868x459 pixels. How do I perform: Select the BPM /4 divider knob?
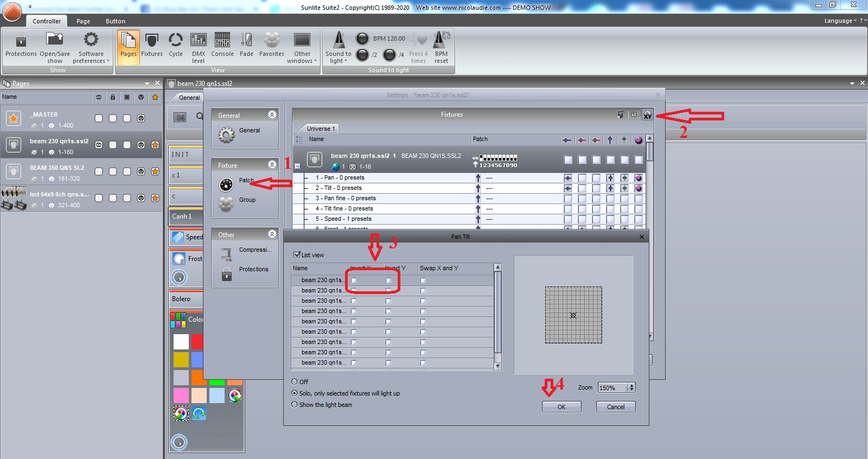point(390,55)
